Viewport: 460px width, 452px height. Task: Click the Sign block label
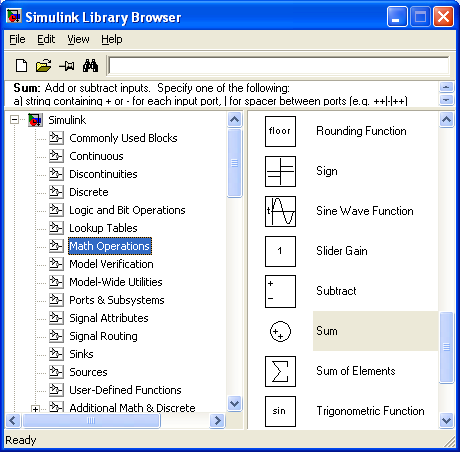click(327, 171)
